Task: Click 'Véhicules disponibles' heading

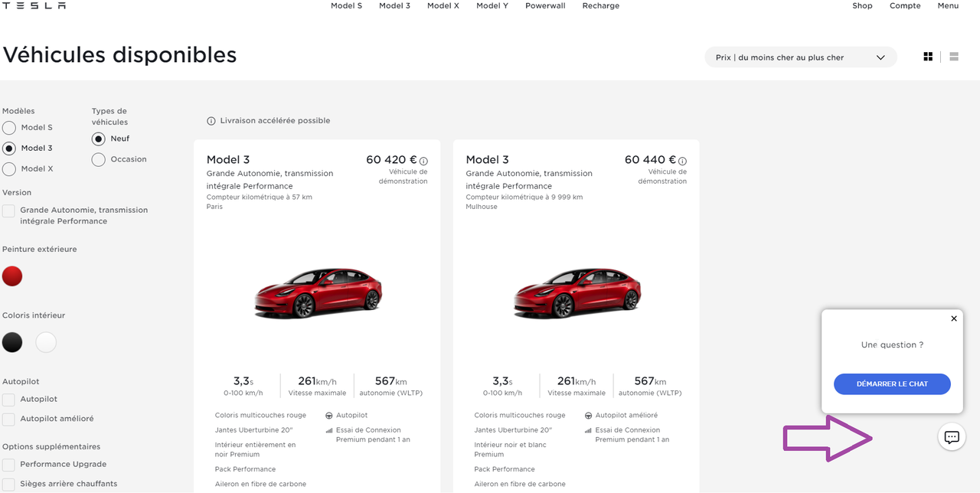Action: click(120, 55)
